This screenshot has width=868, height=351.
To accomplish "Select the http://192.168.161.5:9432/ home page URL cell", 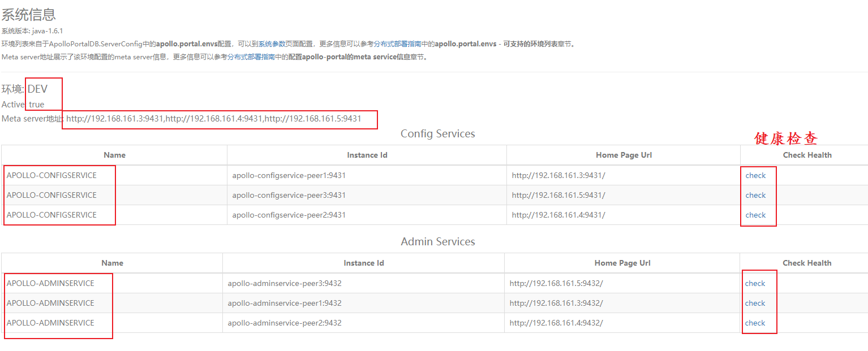I will 556,283.
